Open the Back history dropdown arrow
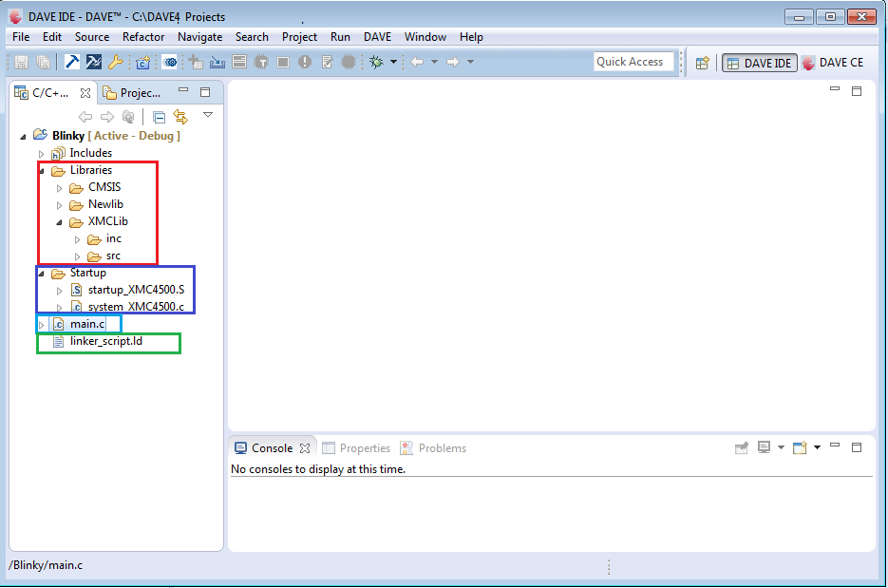Screen dimensions: 888x588 [434, 62]
